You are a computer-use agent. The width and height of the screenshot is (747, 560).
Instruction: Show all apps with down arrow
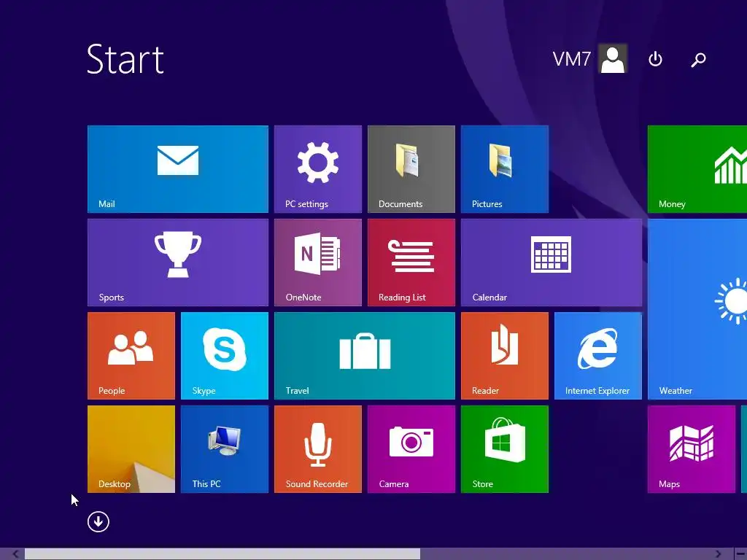pos(98,521)
